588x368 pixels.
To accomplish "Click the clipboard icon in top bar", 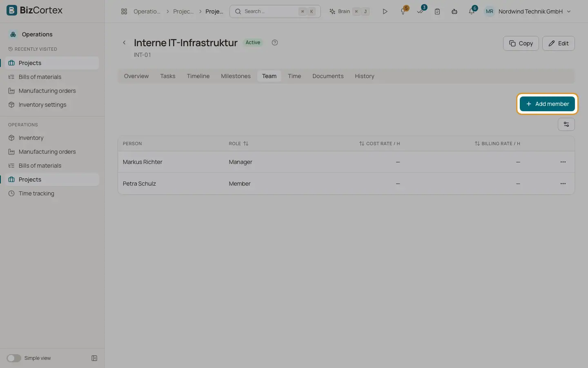I will 437,11.
